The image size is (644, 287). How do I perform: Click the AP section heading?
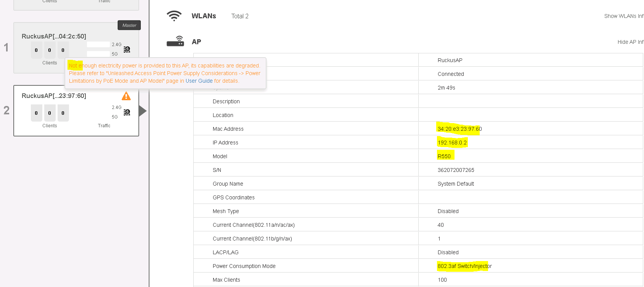[196, 42]
